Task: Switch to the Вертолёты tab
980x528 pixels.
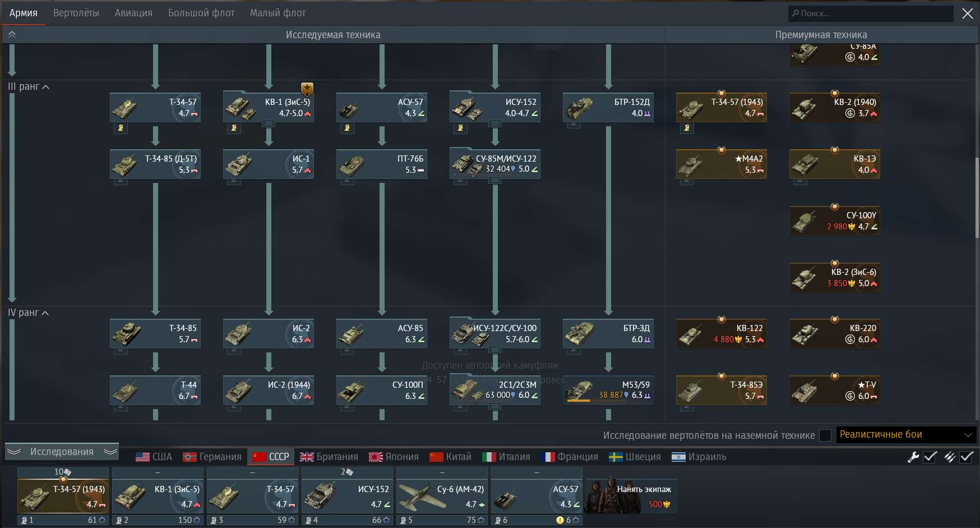Action: [76, 13]
